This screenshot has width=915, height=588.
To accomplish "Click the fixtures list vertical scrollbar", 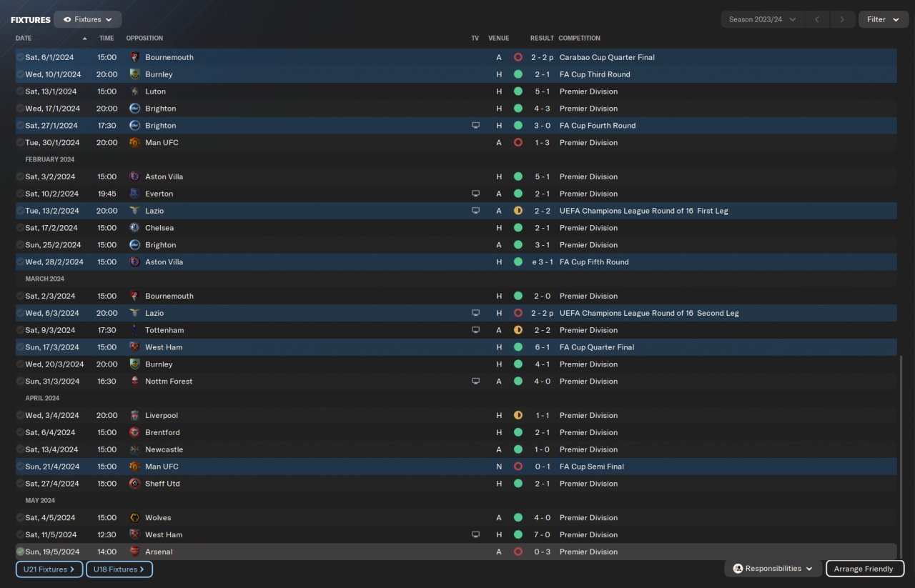I will (901, 457).
